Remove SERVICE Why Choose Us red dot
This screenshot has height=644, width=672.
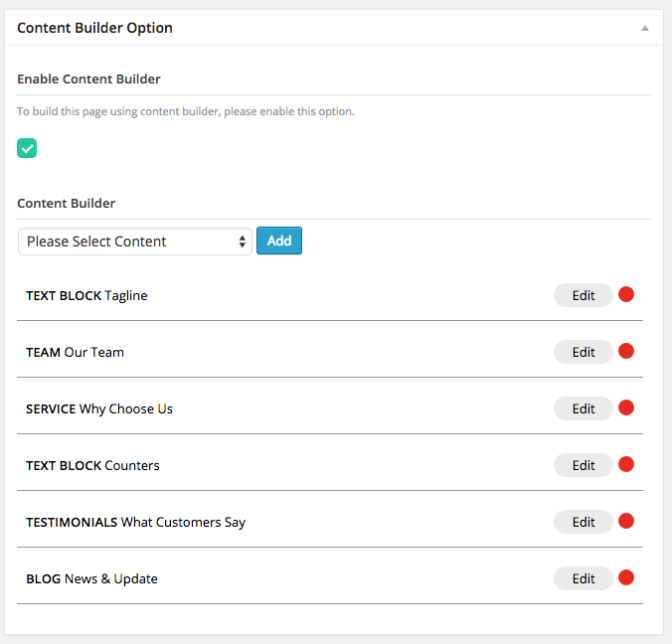coord(626,407)
